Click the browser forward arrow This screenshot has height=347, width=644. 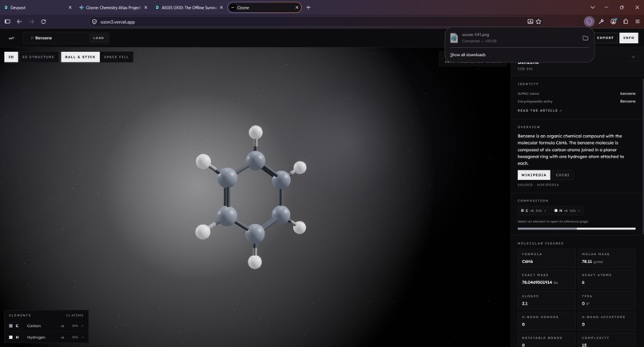coord(32,22)
